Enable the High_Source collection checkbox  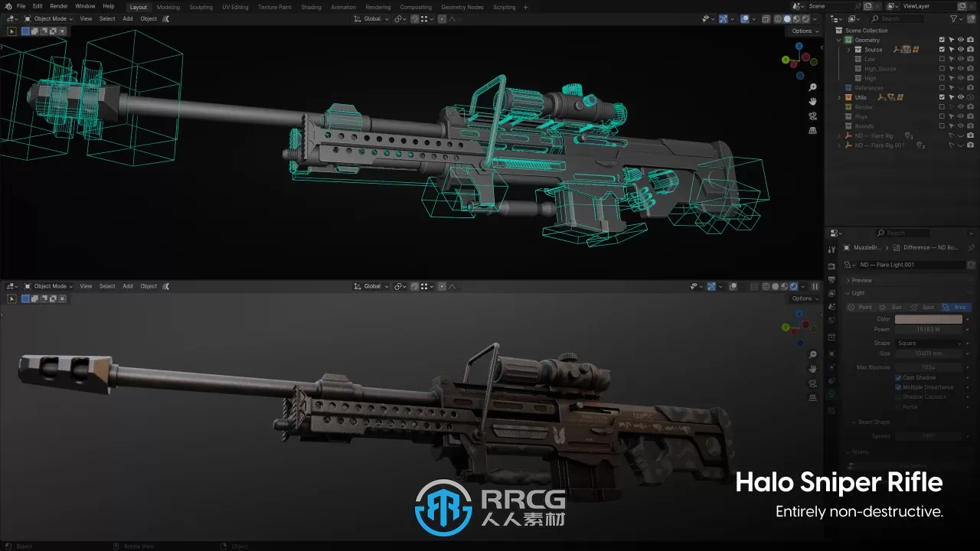coord(942,69)
